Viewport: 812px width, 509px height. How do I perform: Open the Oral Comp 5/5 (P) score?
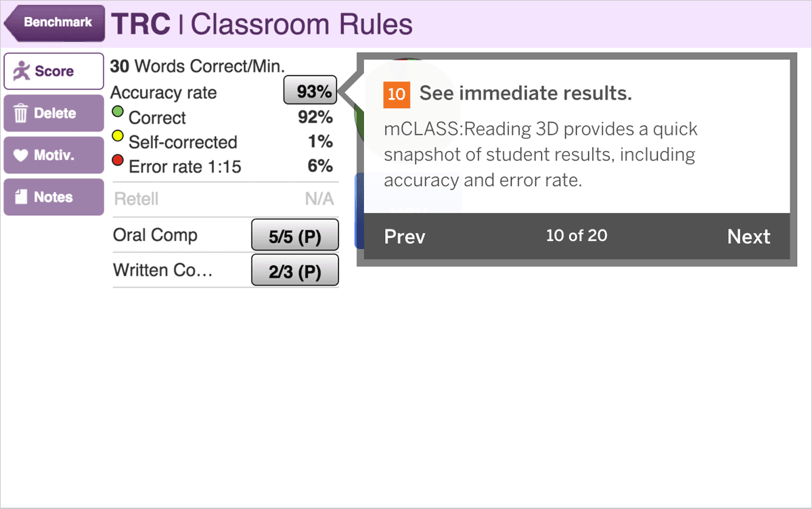(x=294, y=236)
